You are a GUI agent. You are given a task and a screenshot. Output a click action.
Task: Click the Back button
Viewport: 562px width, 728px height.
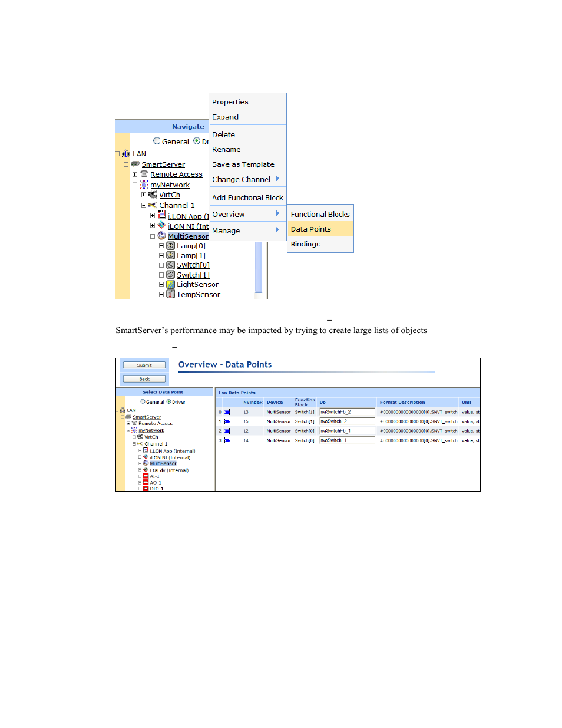pyautogui.click(x=144, y=379)
